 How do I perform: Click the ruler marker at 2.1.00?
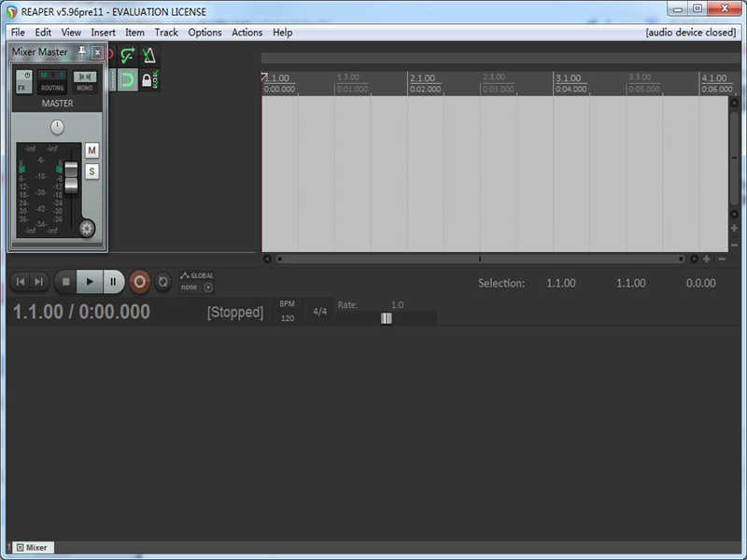coord(423,78)
